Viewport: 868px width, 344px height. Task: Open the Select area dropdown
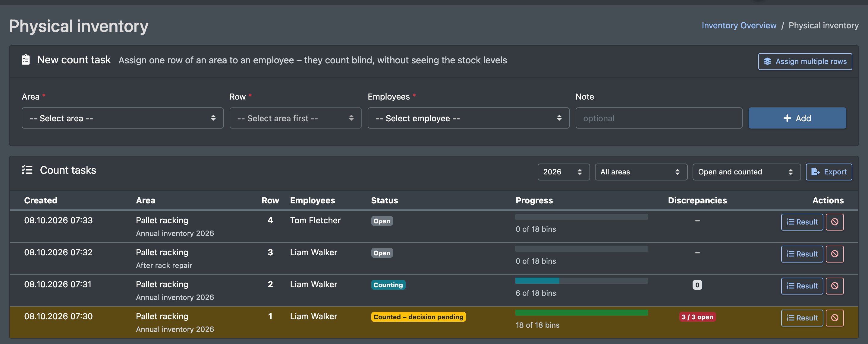click(x=122, y=118)
